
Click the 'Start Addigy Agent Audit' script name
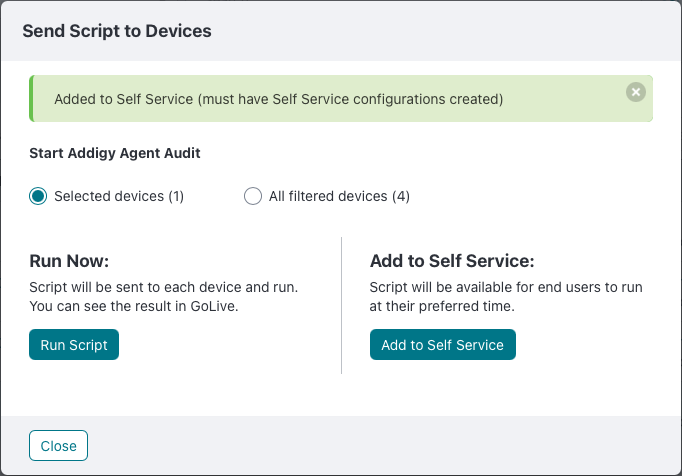[x=115, y=153]
